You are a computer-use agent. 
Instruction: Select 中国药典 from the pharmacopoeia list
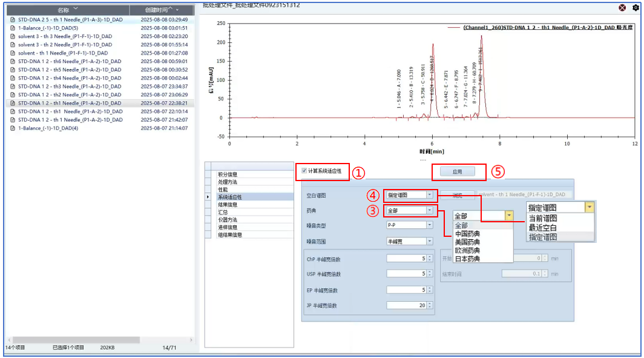[468, 234]
